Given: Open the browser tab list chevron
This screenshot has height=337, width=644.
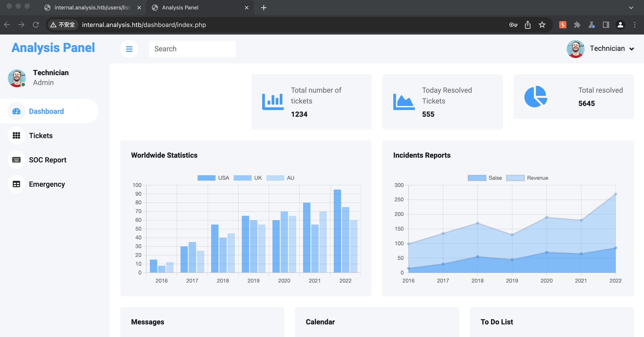Looking at the screenshot, I should (x=631, y=7).
